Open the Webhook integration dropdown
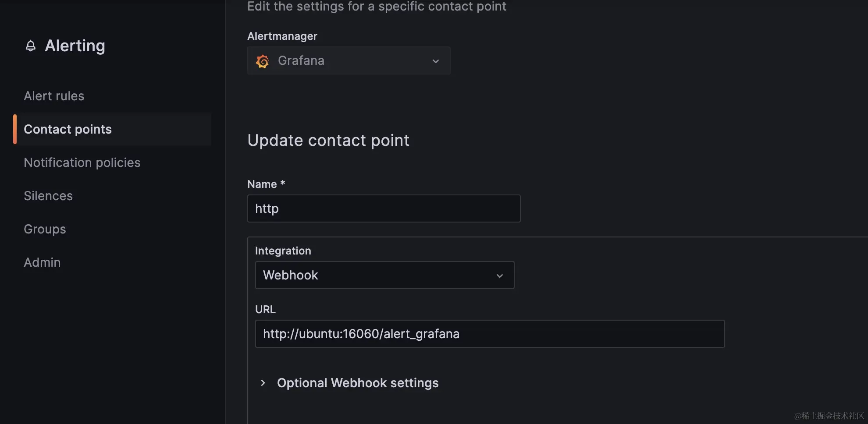The height and width of the screenshot is (424, 868). click(x=384, y=275)
